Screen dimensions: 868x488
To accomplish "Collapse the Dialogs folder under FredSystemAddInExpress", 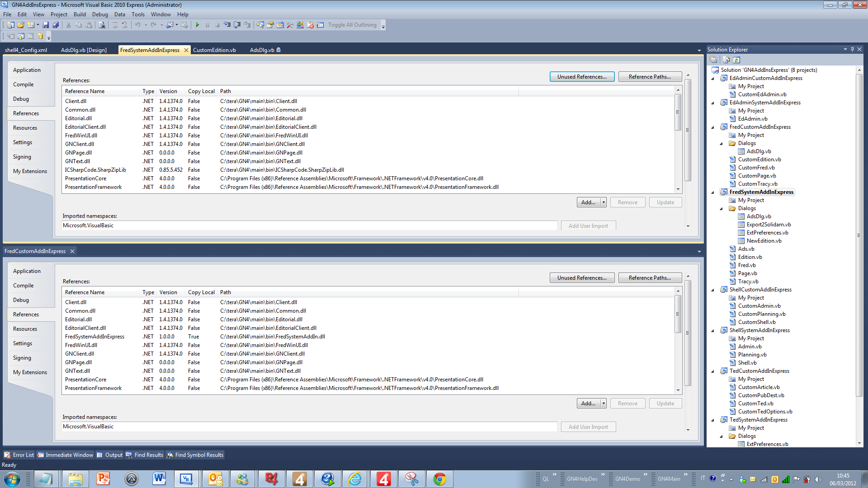I will (x=722, y=208).
